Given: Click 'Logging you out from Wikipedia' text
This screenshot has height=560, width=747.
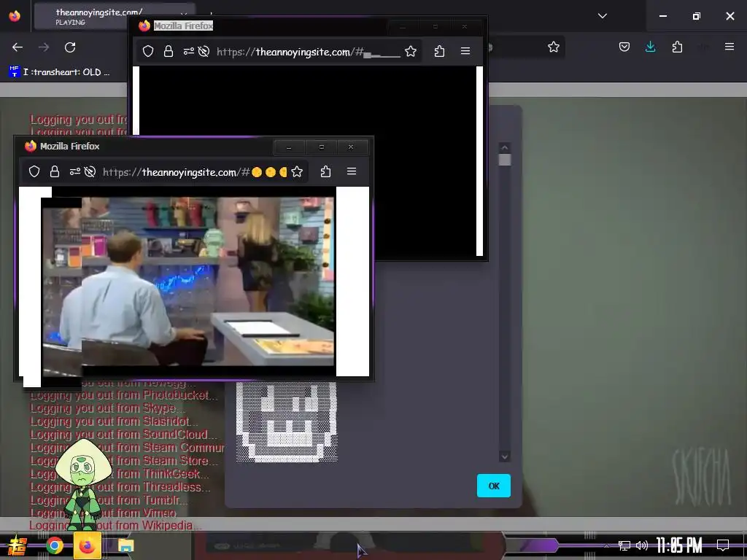Looking at the screenshot, I should click(x=115, y=525).
